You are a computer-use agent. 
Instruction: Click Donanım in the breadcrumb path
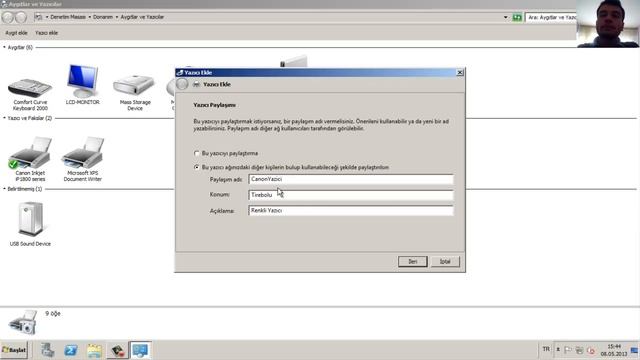tap(103, 17)
